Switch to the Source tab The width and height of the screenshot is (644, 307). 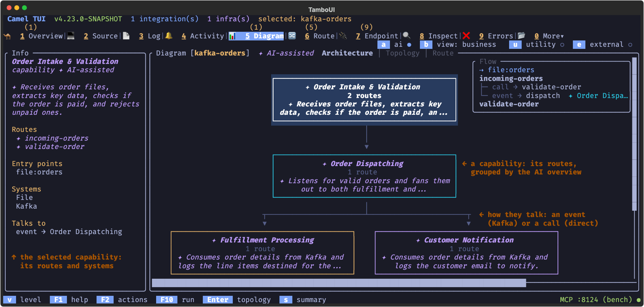(x=101, y=36)
